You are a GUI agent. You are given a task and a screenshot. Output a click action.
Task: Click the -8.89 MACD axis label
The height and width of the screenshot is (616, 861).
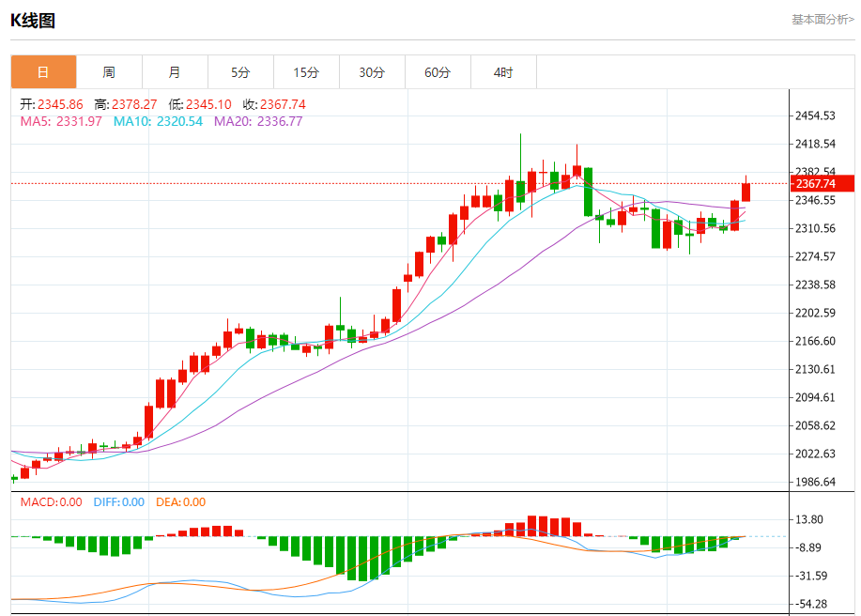coord(807,547)
